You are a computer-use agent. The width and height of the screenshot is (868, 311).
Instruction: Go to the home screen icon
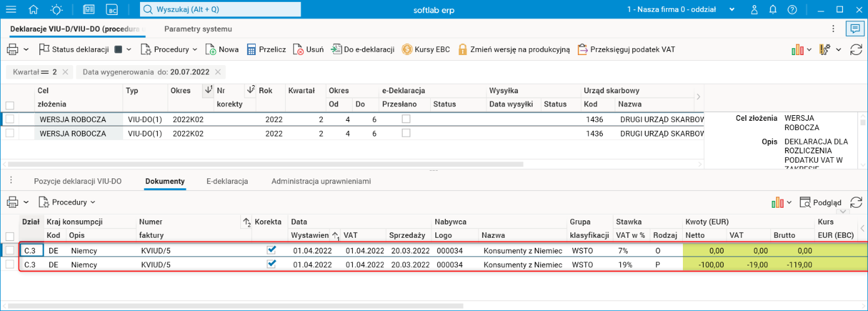tap(34, 9)
